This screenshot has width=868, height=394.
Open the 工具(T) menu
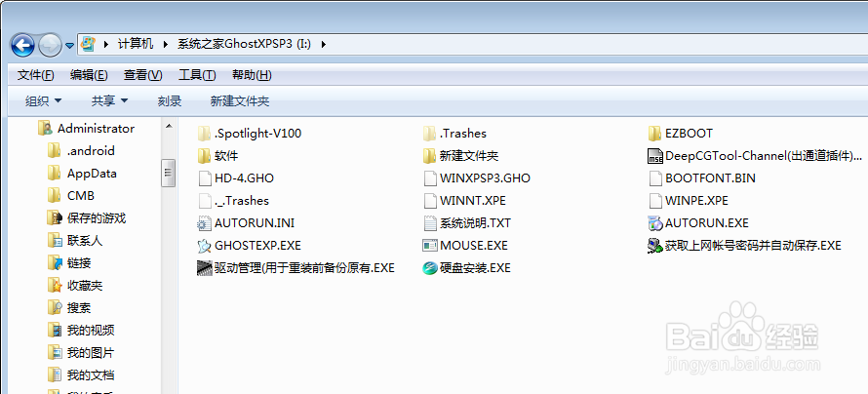(x=197, y=75)
